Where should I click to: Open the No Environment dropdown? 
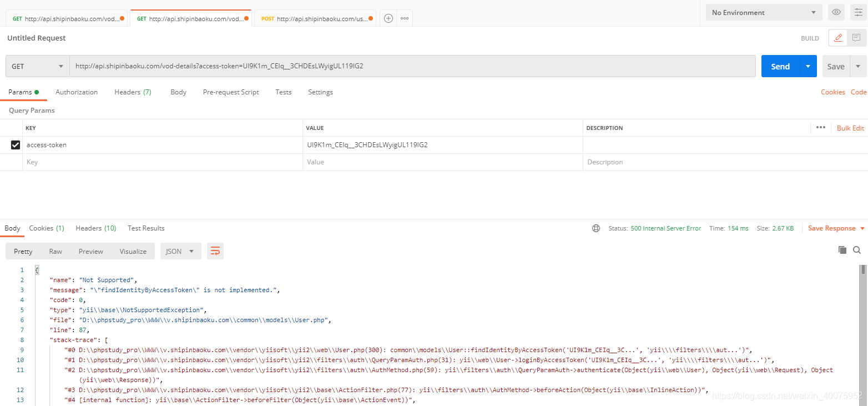tap(764, 12)
